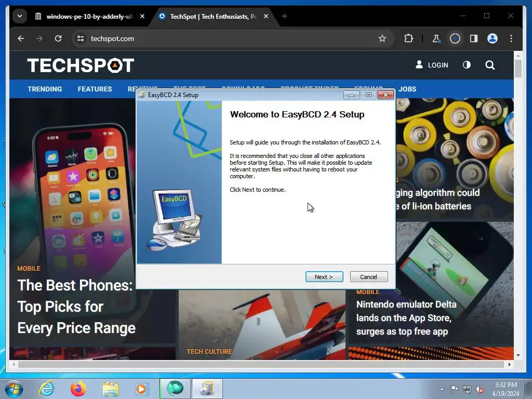
Task: Click Chrome's forward navigation arrow
Action: click(x=39, y=38)
